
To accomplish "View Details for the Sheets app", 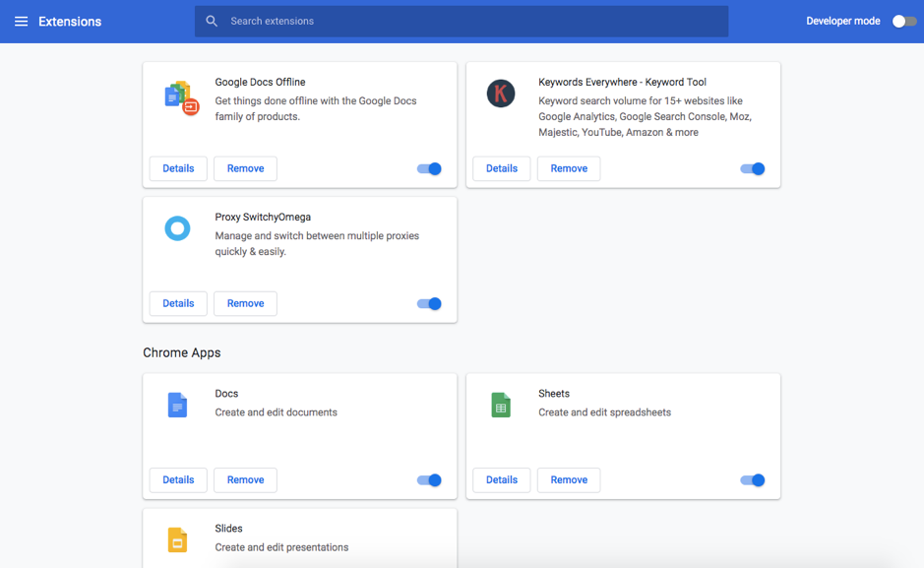I will coord(502,480).
